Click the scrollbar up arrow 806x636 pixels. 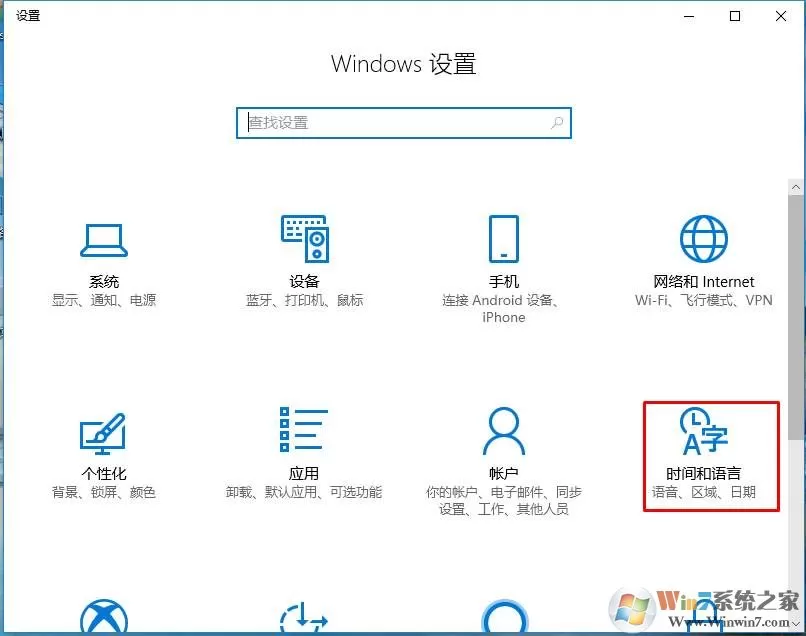796,187
